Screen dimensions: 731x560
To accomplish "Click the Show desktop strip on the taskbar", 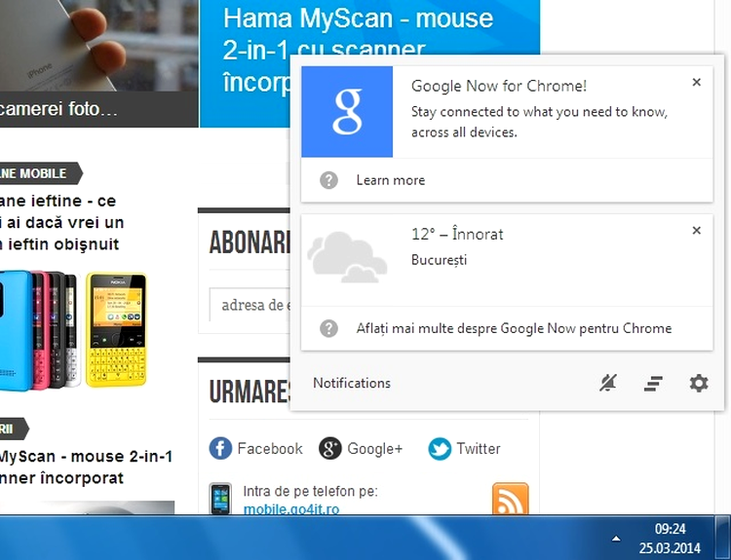I will [x=723, y=538].
